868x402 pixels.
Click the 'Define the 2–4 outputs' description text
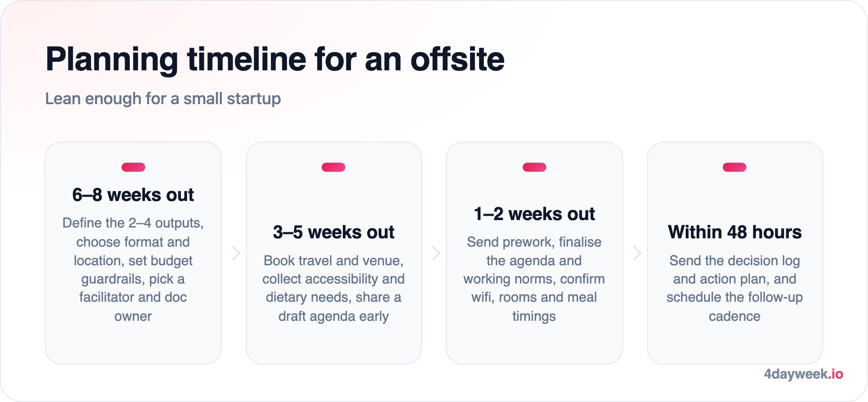133,269
